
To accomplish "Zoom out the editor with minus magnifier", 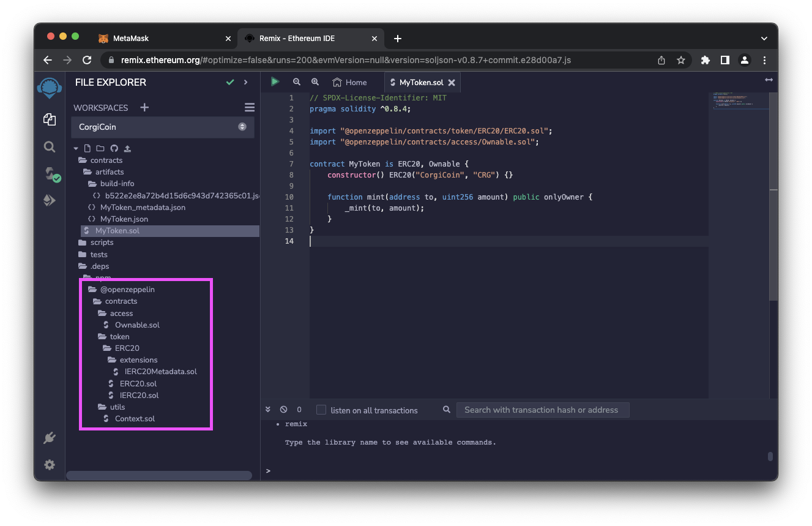I will [x=297, y=82].
